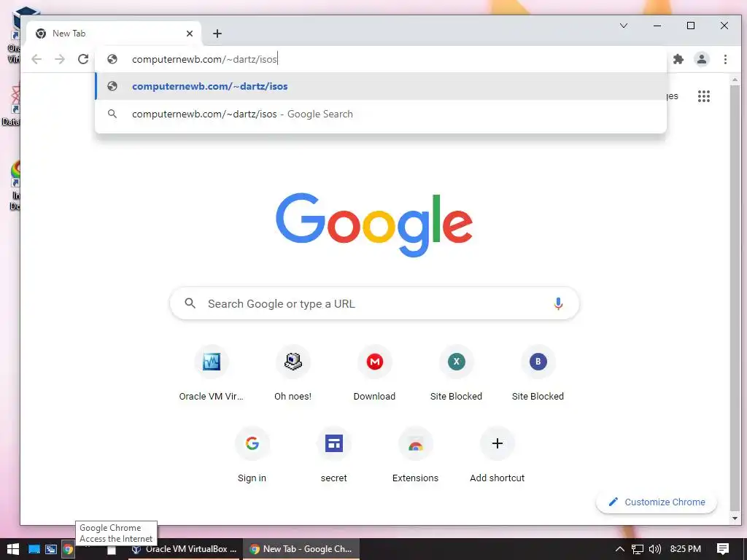Start voice search with the microphone icon
Screen dimensions: 747x560
tap(558, 303)
